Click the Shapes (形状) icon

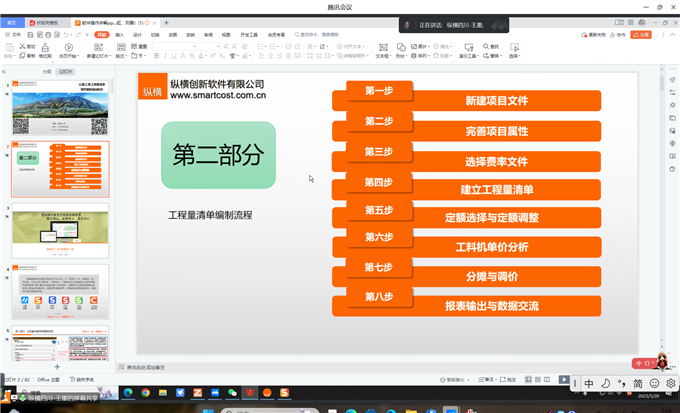coord(401,47)
